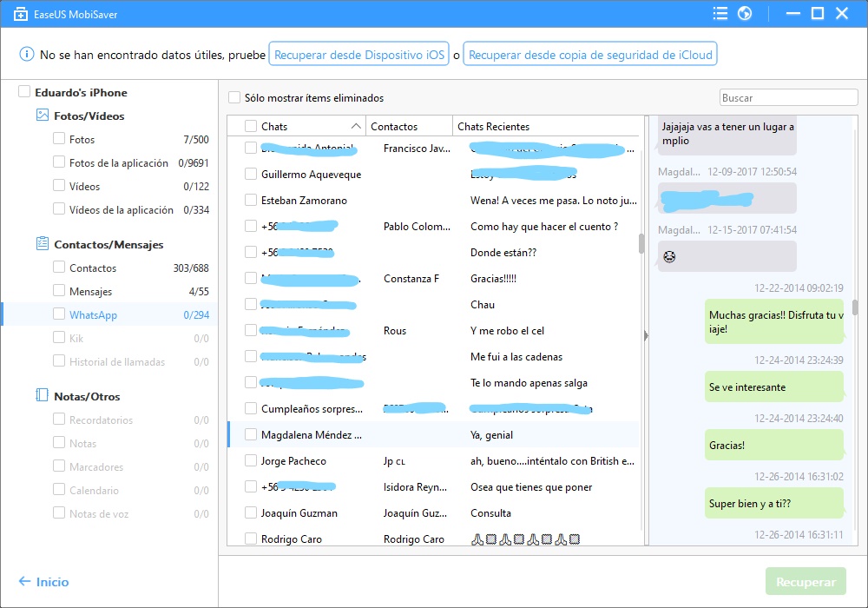Click Recuperar desde copia de seguridad de iCloud
Image resolution: width=868 pixels, height=608 pixels.
click(590, 55)
